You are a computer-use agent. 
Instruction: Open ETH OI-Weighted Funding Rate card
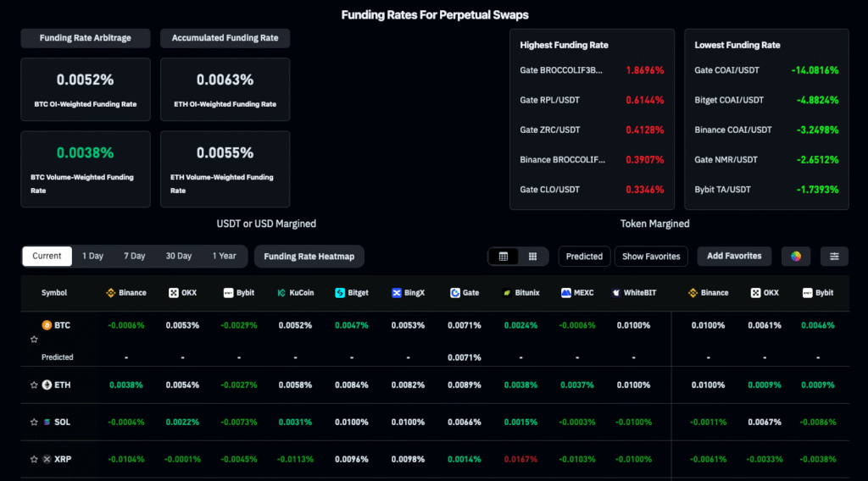tap(225, 90)
